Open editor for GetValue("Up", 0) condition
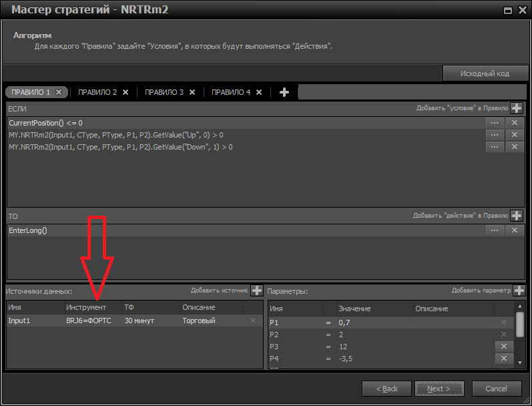The height and width of the screenshot is (406, 532). [495, 135]
